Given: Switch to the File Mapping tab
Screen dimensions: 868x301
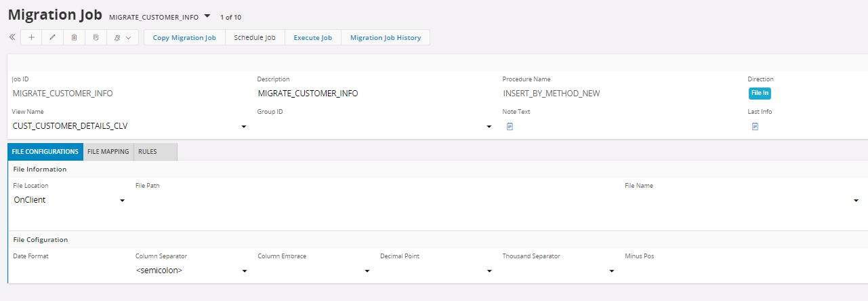Looking at the screenshot, I should tap(108, 152).
